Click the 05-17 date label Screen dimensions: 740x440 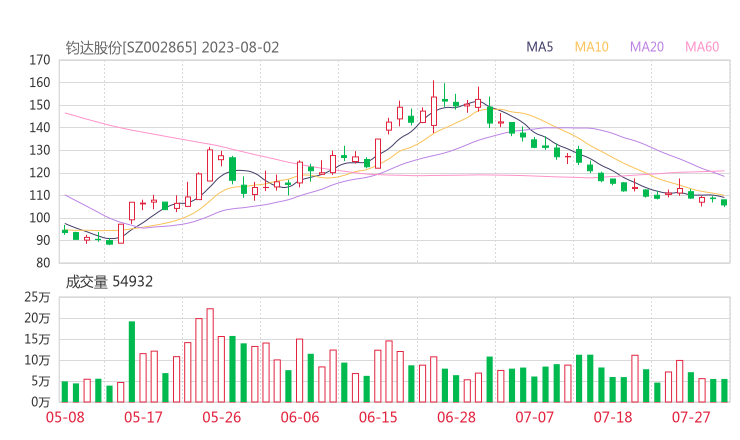[143, 418]
